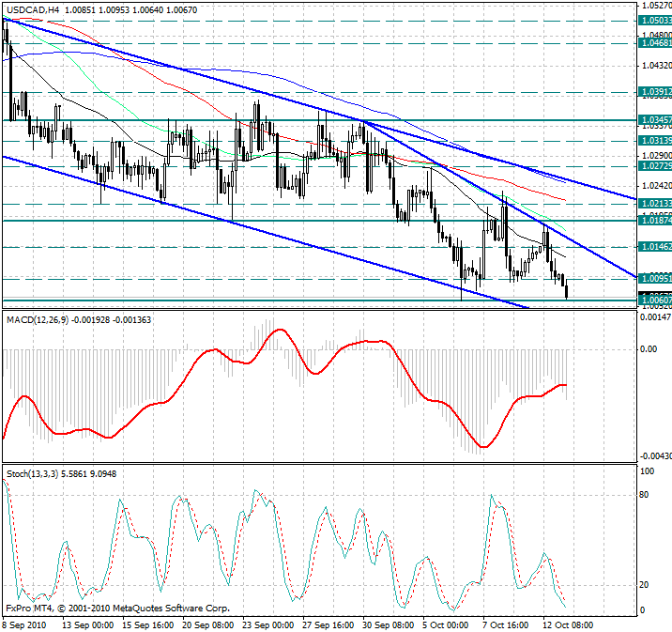672x632 pixels.
Task: Click the 1.0146 price level label
Action: 655,247
